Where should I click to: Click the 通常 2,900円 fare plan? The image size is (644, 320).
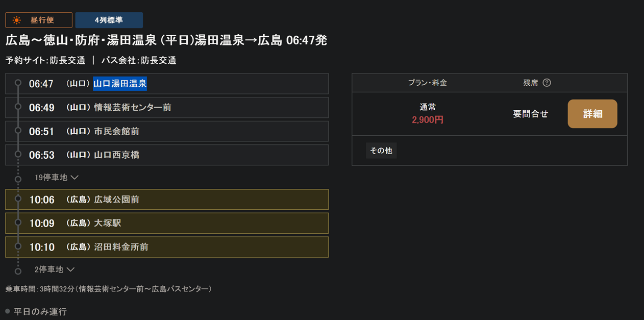point(428,114)
